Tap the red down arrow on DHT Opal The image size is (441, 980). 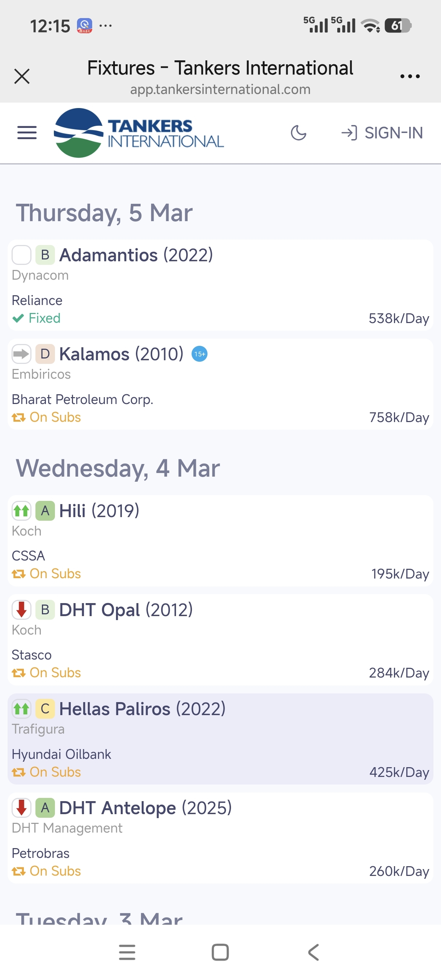21,610
